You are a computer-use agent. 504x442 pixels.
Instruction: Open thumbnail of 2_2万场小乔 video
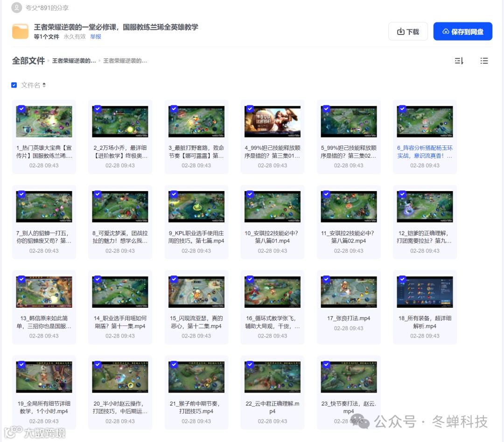120,122
